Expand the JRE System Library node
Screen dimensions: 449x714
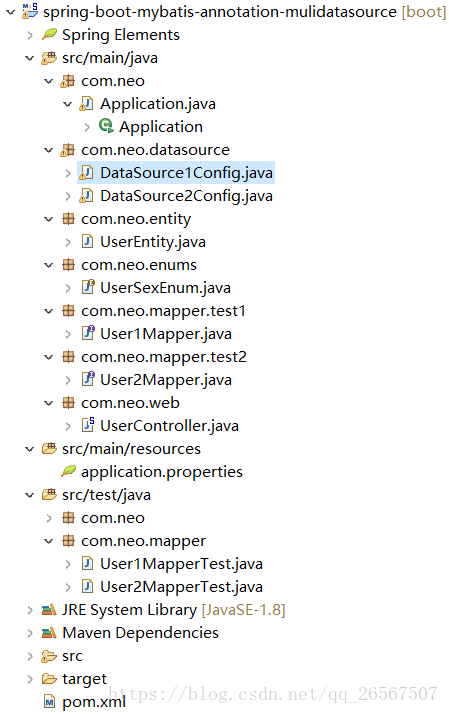[30, 610]
